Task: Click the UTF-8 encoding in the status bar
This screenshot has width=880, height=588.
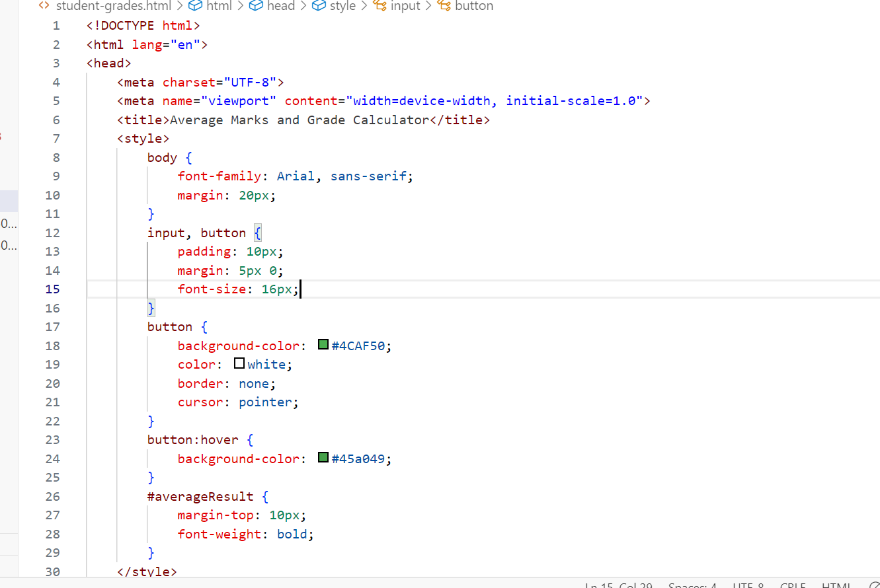Action: [x=748, y=584]
